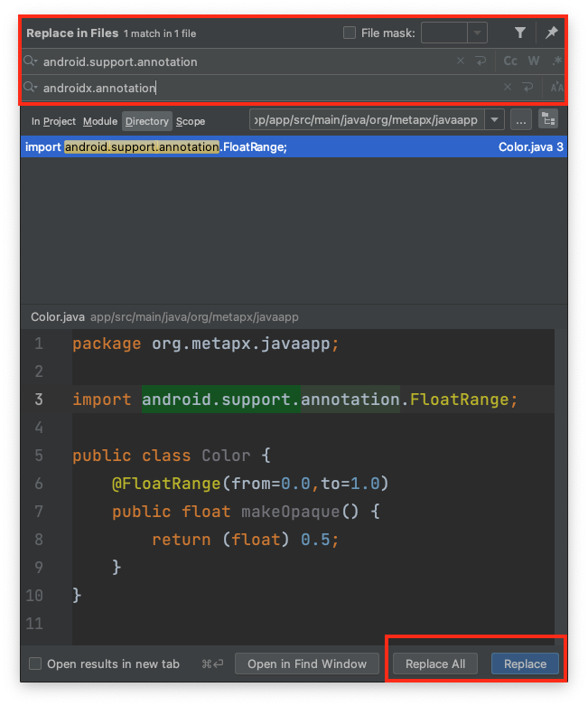Toggle recursive directory search icon
588x706 pixels.
point(548,120)
